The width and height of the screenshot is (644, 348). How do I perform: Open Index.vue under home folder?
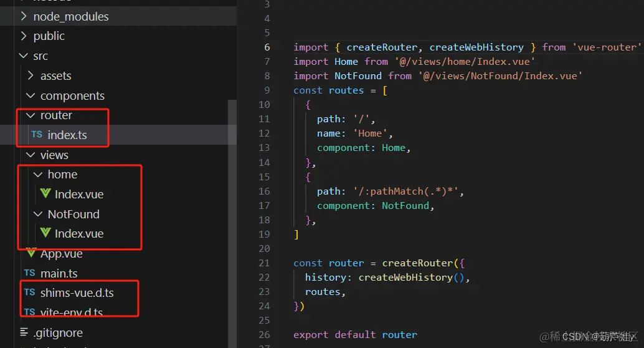point(79,194)
